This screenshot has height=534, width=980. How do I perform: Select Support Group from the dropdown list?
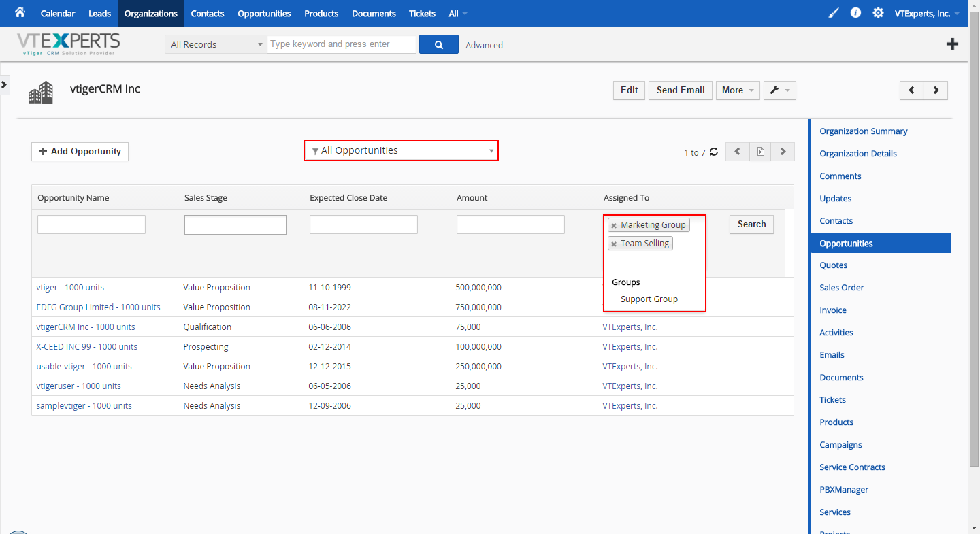(649, 299)
